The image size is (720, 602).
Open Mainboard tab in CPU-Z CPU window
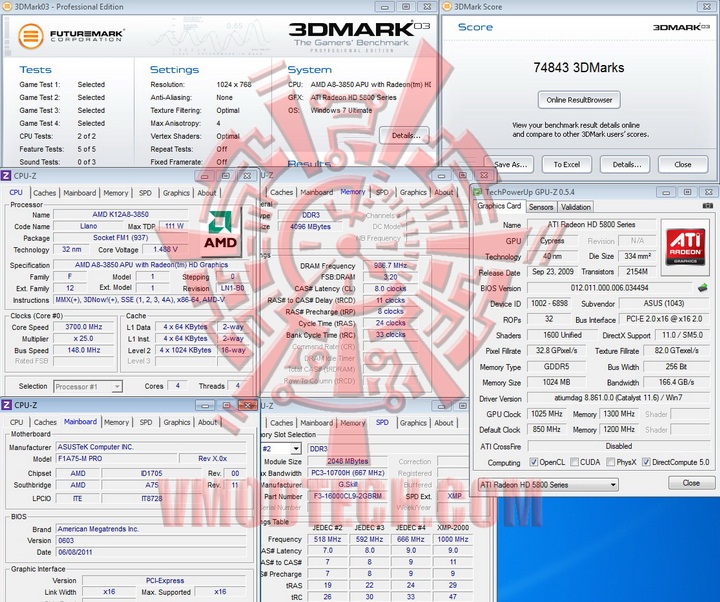pos(79,193)
